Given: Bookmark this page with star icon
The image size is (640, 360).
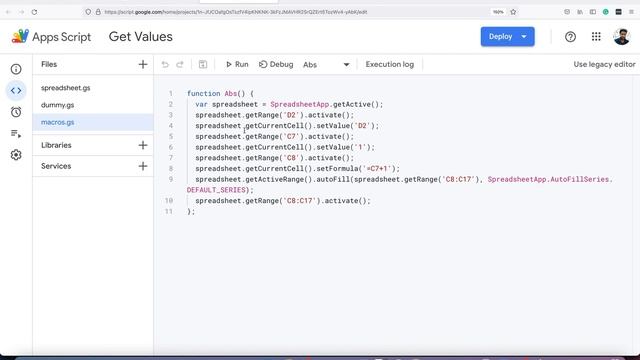Looking at the screenshot, I should coord(513,12).
